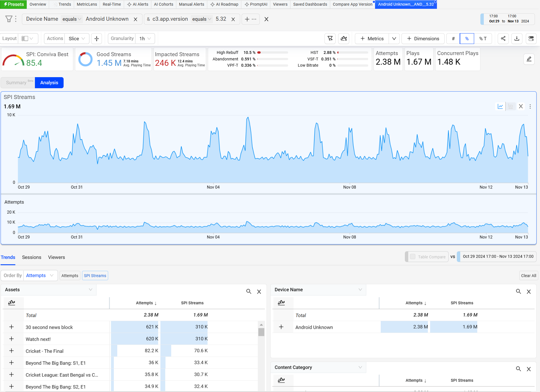Click the filter funnel icon at top left
This screenshot has height=392, width=540.
[x=9, y=19]
